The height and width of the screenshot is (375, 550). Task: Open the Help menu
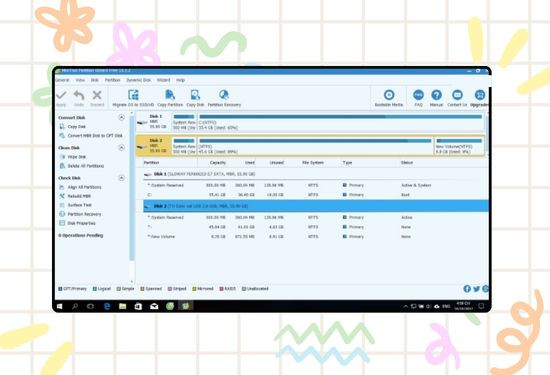click(180, 80)
